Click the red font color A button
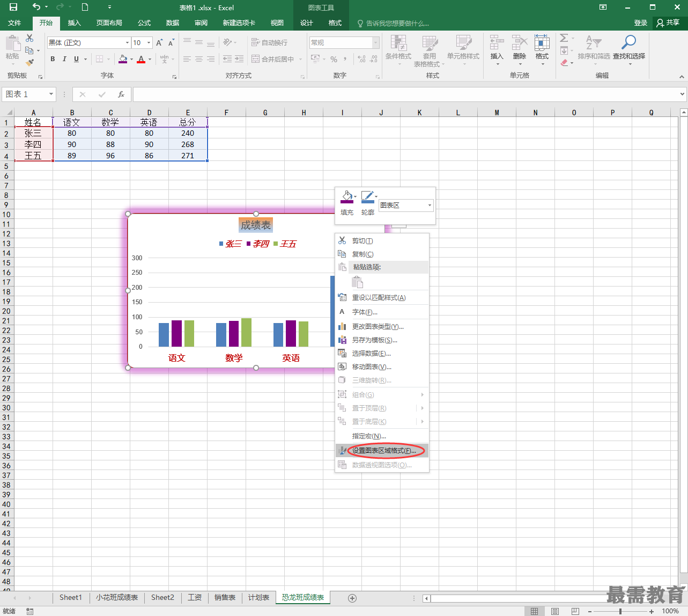 141,59
